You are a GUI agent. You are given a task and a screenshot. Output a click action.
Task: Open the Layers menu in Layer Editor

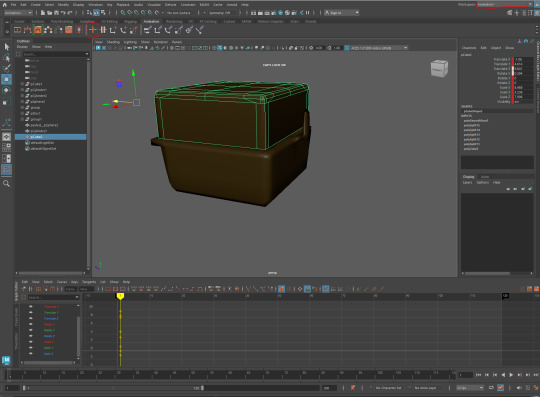(x=467, y=182)
